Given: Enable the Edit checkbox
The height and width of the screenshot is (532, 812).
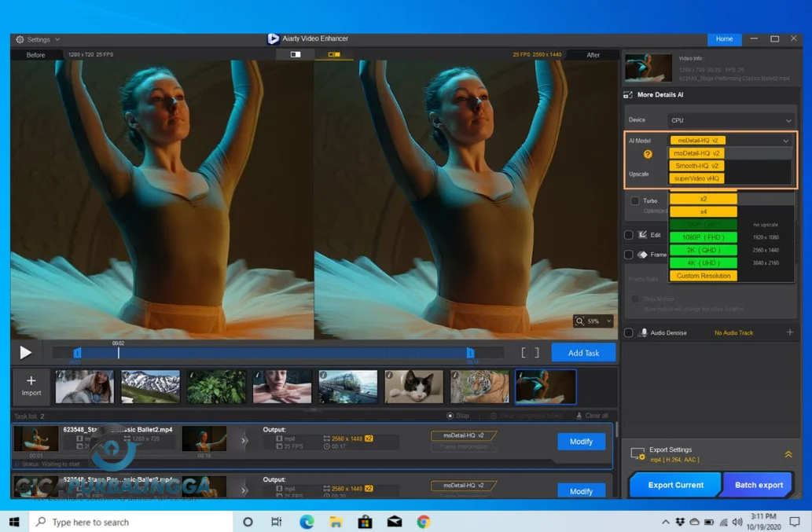Looking at the screenshot, I should (629, 235).
